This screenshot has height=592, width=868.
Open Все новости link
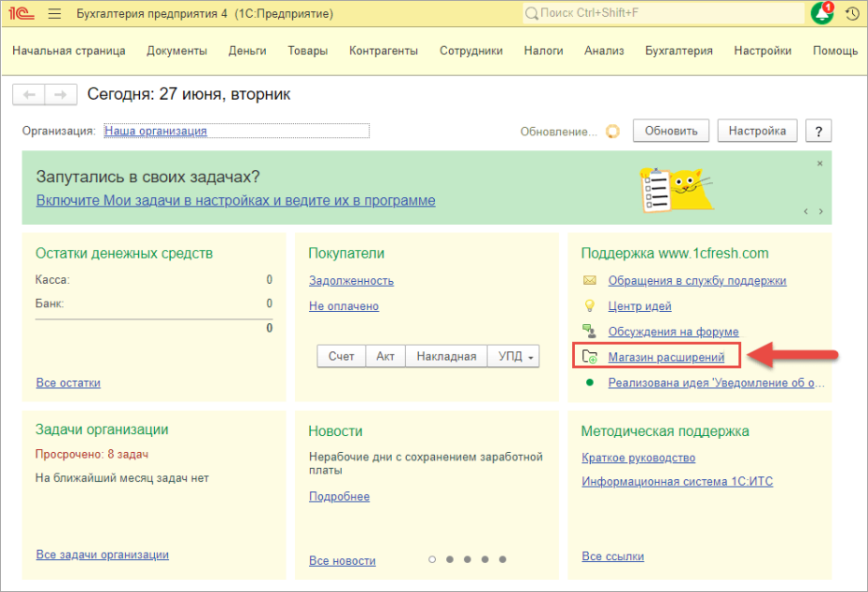click(x=343, y=561)
